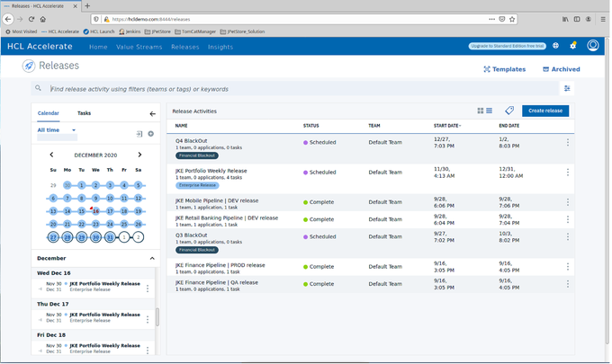Image resolution: width=612 pixels, height=364 pixels.
Task: Open a new browser tab
Action: (x=87, y=6)
